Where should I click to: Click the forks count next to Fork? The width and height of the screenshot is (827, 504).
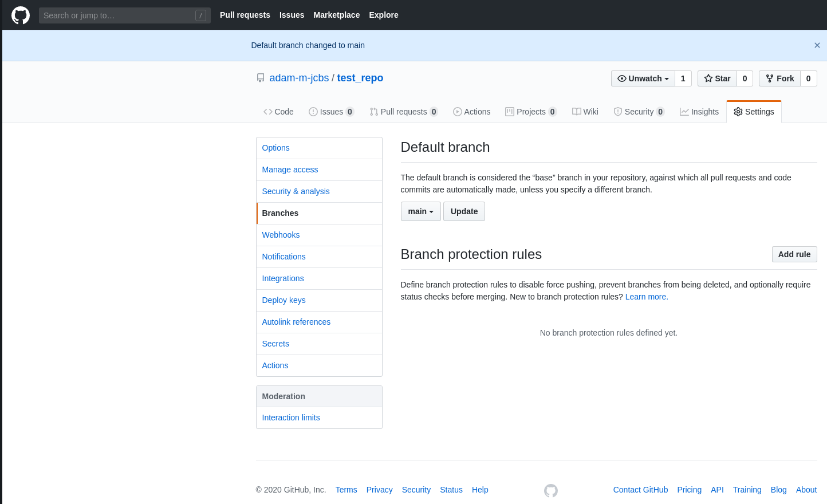pyautogui.click(x=809, y=78)
